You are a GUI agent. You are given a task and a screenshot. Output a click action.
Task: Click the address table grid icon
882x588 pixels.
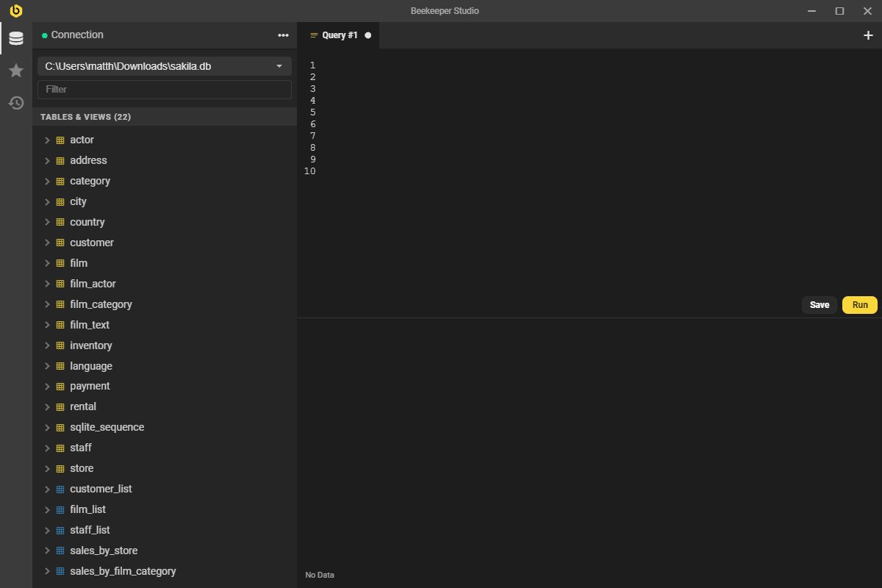[60, 161]
